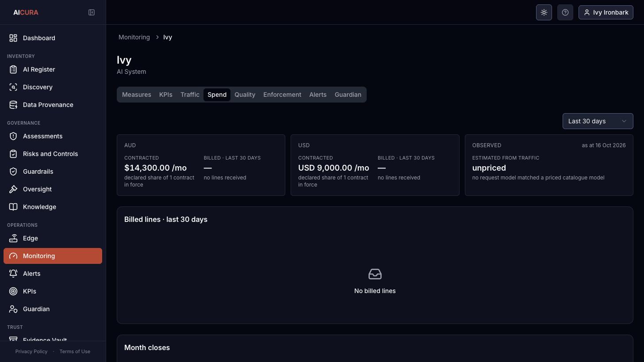Click the Oversight gavel icon
Screen dimensions: 644x362
point(13,189)
